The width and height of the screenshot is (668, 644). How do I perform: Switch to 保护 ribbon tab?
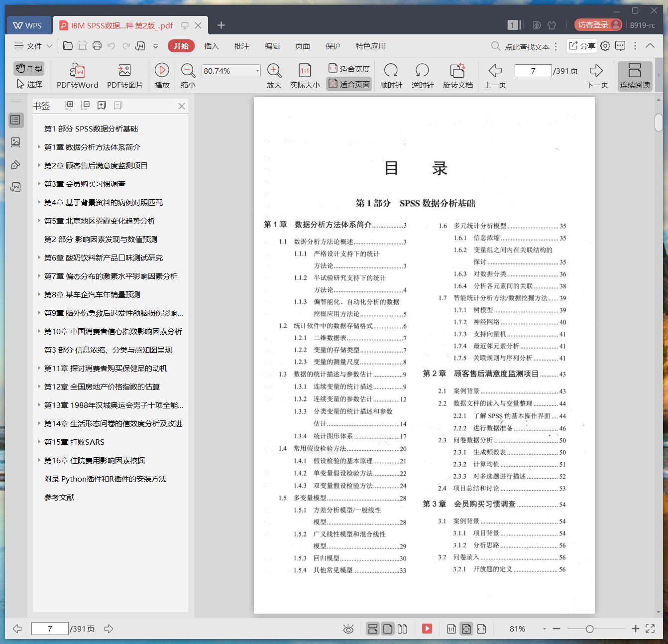(333, 46)
